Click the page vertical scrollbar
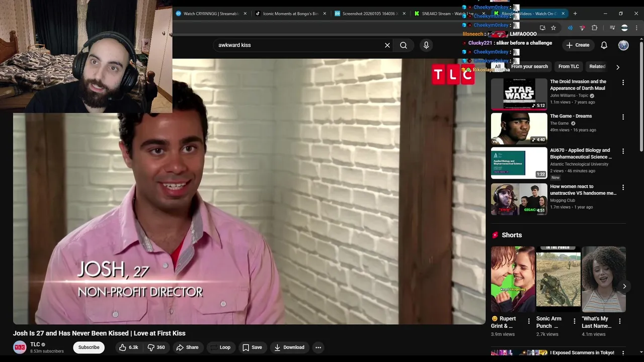This screenshot has height=362, width=644. (x=641, y=96)
